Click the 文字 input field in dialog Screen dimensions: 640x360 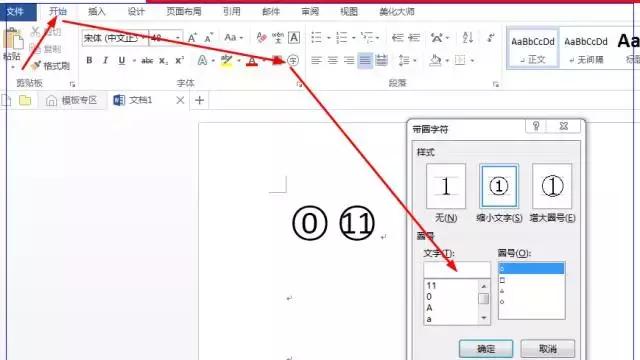(x=457, y=269)
